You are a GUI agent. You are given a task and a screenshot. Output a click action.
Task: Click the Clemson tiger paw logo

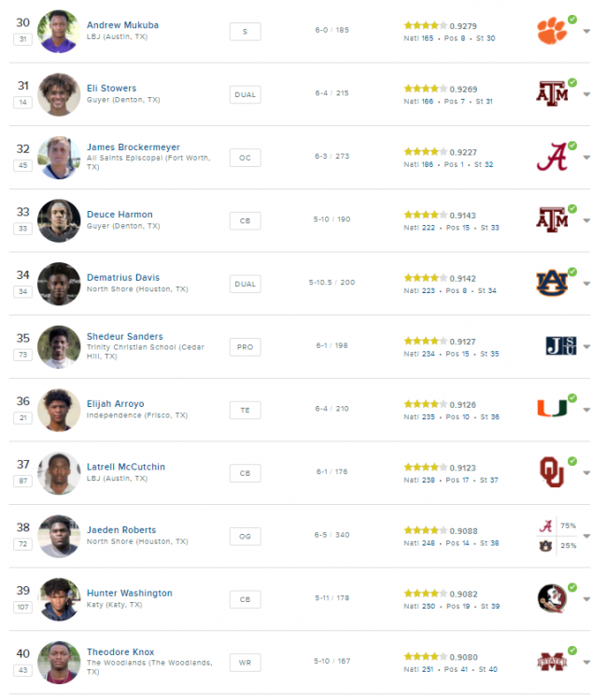(x=551, y=31)
